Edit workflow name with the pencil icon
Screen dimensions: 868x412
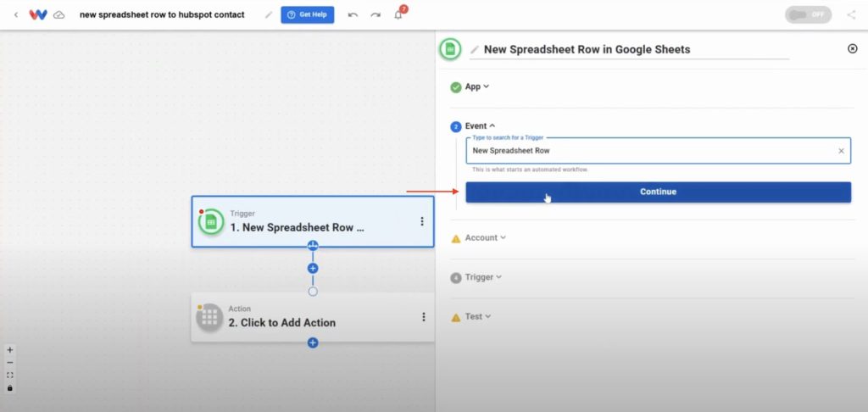click(x=269, y=15)
